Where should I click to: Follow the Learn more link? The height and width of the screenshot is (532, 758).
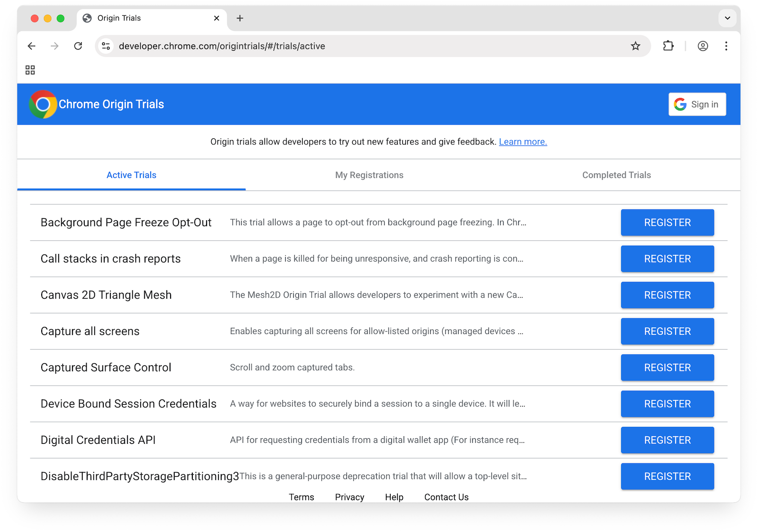pyautogui.click(x=523, y=142)
